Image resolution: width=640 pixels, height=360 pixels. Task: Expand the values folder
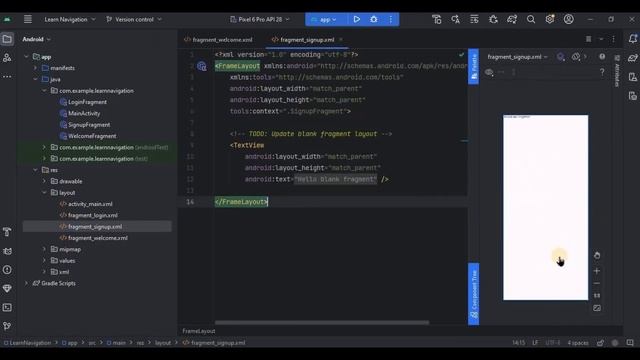click(x=44, y=260)
